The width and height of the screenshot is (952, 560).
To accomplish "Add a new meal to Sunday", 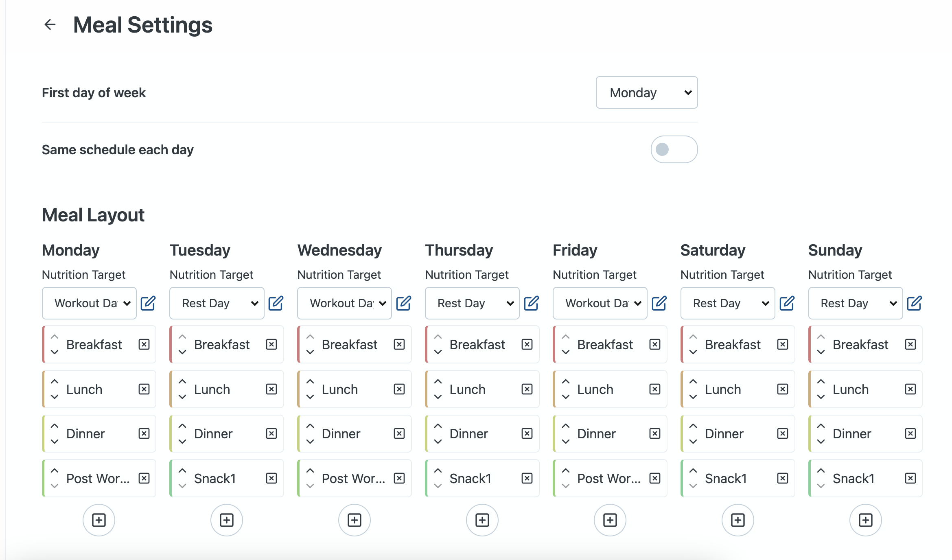I will [865, 520].
